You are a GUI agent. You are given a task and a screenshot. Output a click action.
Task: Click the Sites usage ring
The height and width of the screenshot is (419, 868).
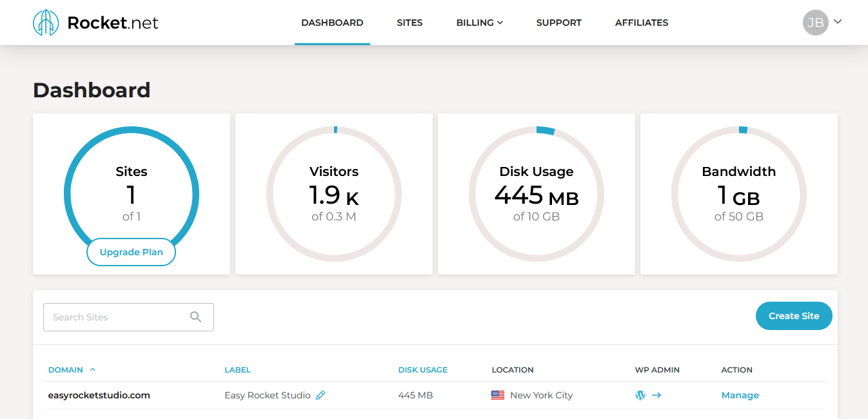(x=132, y=194)
